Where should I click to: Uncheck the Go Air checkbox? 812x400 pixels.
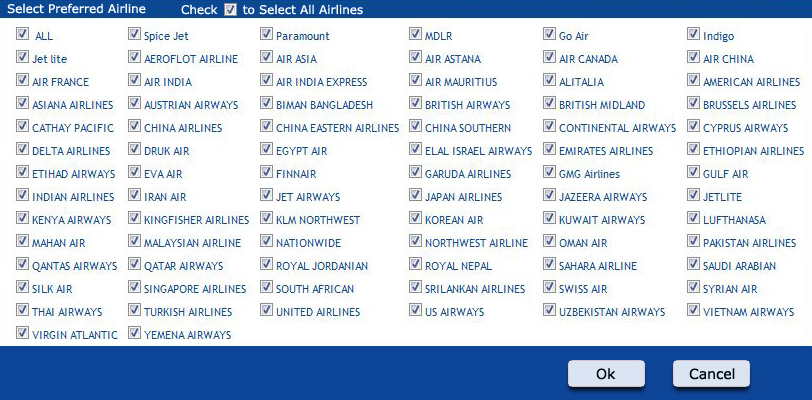[549, 35]
